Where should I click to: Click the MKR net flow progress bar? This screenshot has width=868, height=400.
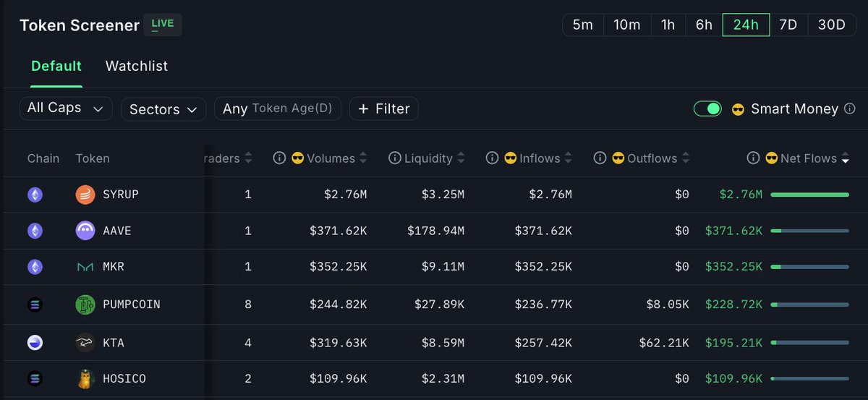809,267
